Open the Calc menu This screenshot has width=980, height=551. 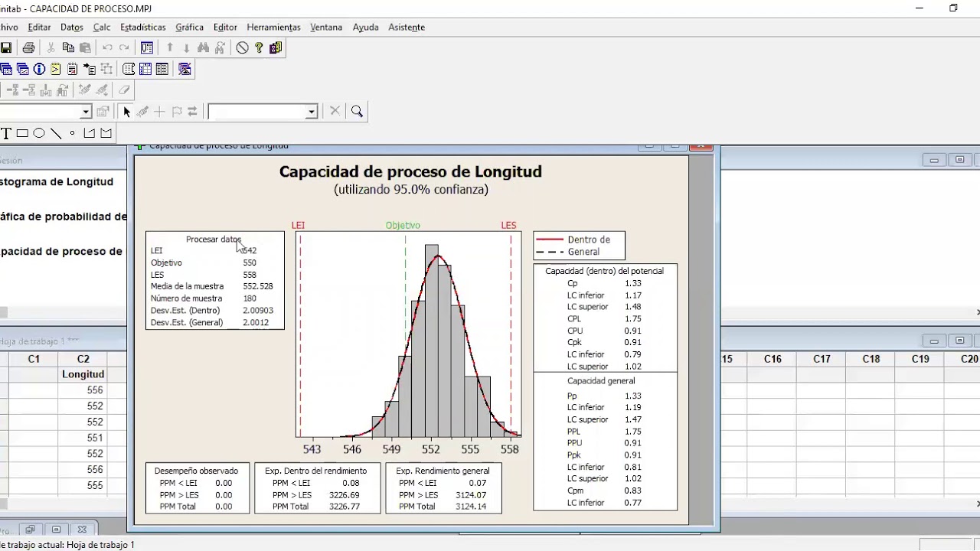(102, 27)
